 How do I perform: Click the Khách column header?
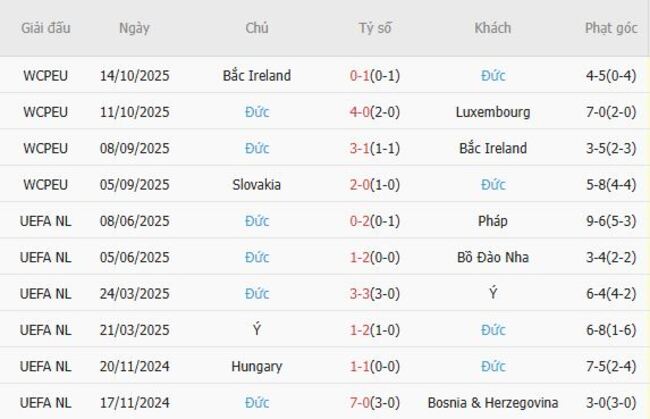point(492,28)
